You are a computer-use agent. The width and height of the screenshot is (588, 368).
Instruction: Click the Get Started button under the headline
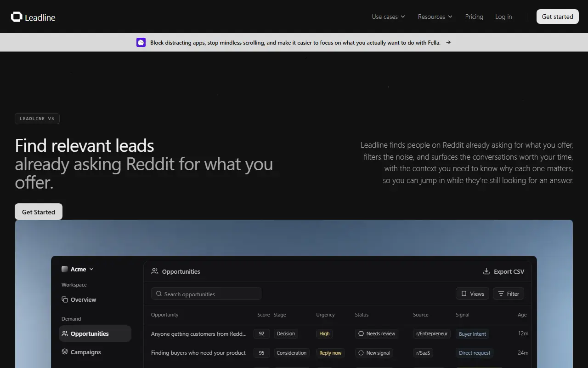pyautogui.click(x=39, y=212)
